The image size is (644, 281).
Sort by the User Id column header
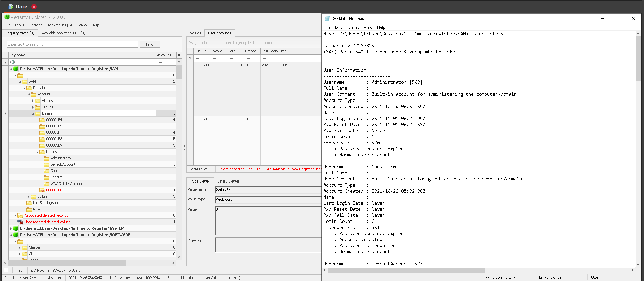[202, 51]
